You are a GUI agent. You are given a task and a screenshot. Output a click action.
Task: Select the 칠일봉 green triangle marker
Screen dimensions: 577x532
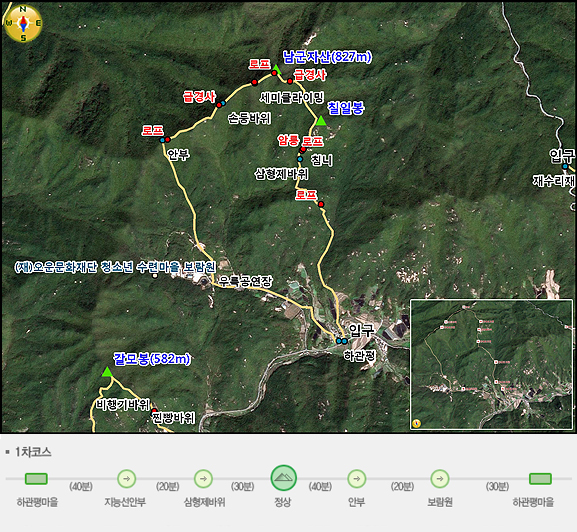pos(321,120)
